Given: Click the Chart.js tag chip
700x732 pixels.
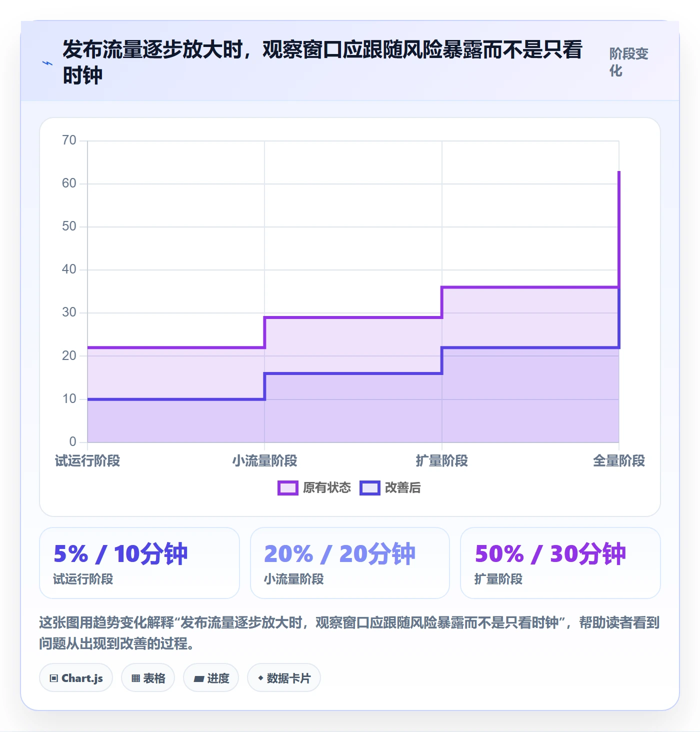Looking at the screenshot, I should pyautogui.click(x=76, y=678).
